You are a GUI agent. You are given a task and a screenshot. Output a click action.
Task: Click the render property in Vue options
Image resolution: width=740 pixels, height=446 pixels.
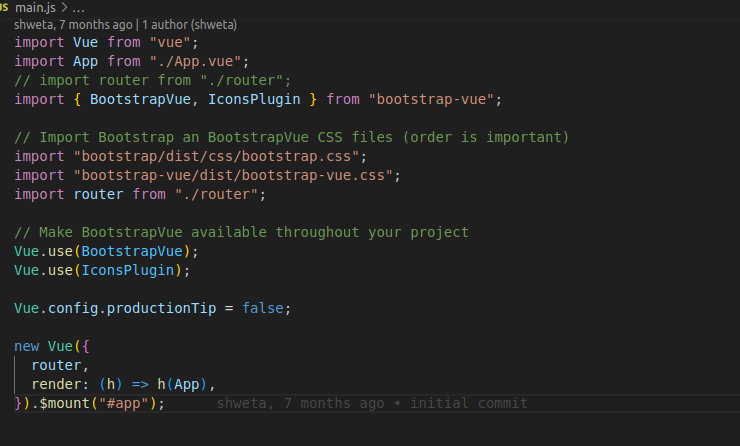(x=56, y=384)
